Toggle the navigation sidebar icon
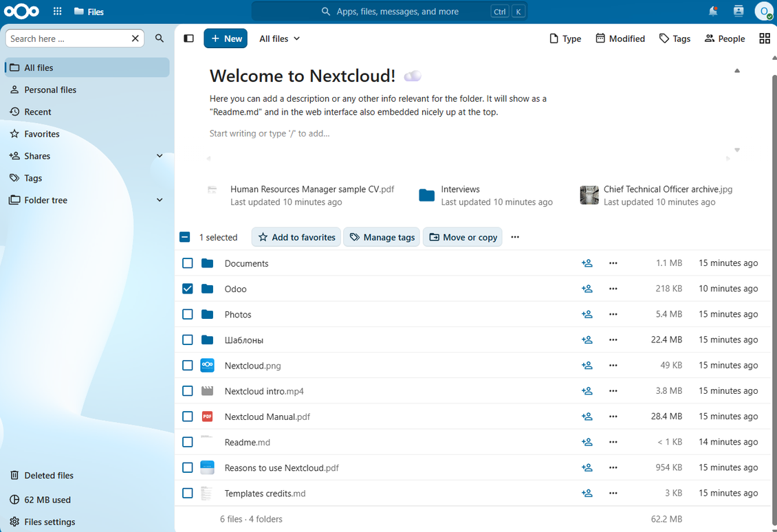Image resolution: width=777 pixels, height=532 pixels. (x=189, y=38)
